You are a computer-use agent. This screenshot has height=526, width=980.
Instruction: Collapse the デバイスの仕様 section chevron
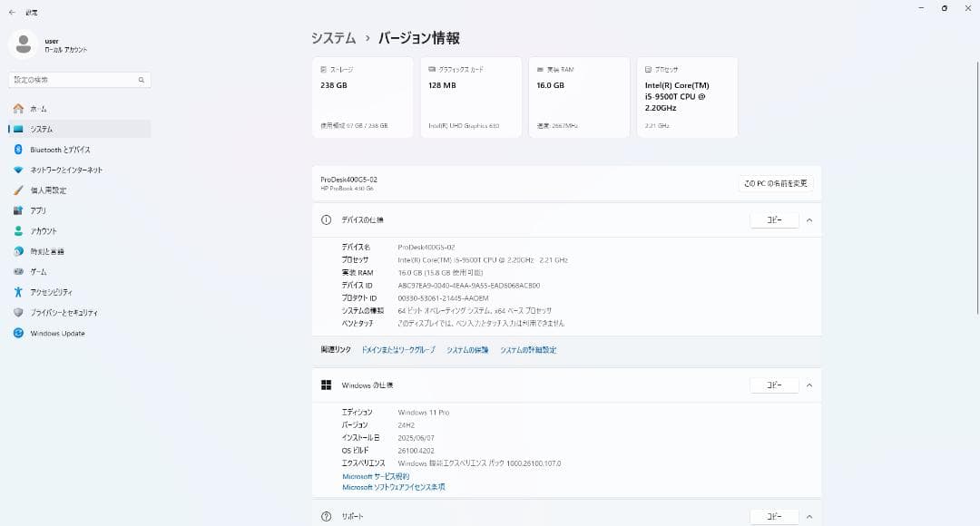808,220
